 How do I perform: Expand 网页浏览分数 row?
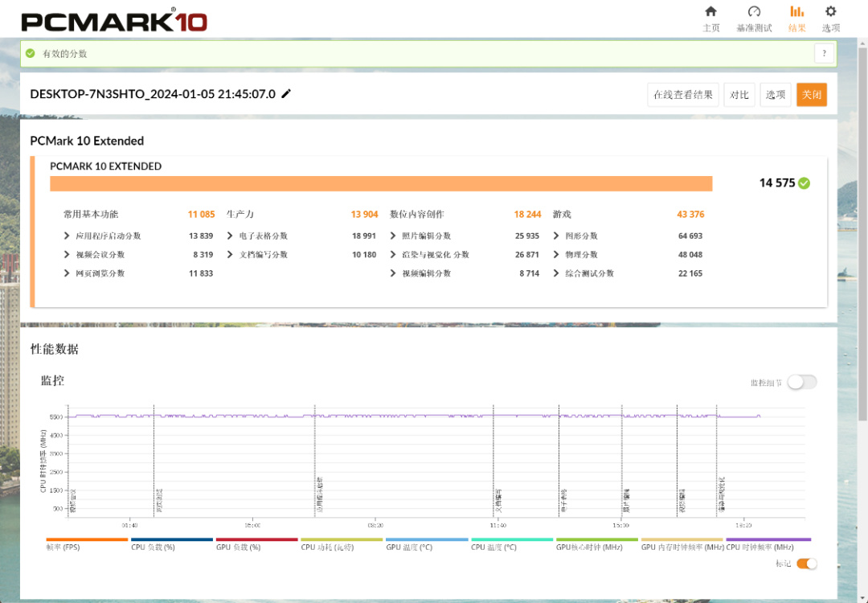pyautogui.click(x=67, y=273)
